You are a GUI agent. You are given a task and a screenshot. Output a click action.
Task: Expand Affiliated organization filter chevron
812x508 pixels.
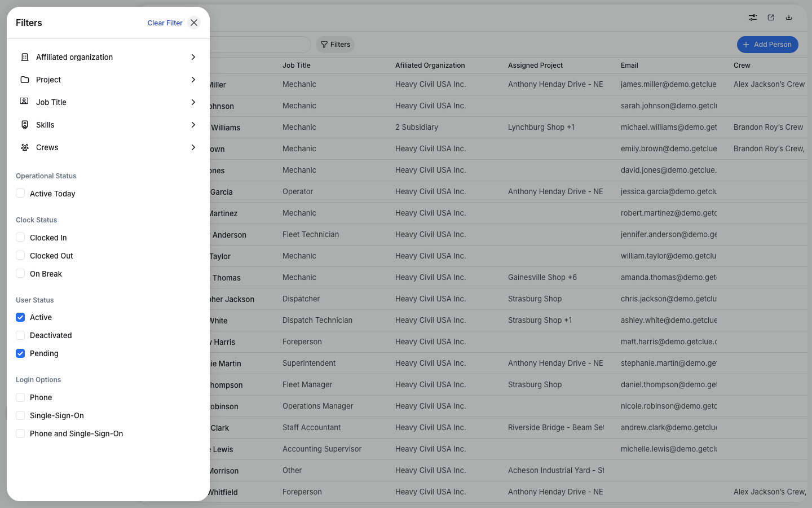(x=193, y=57)
